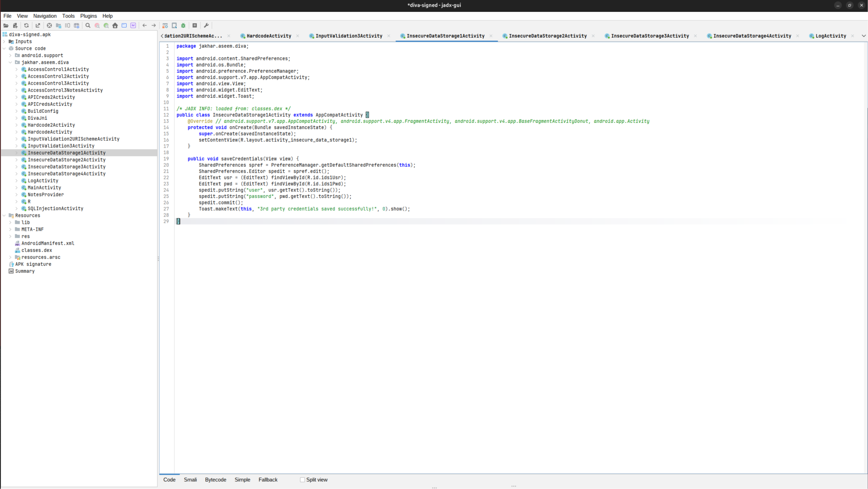Switch to the Fallback view tab

268,480
